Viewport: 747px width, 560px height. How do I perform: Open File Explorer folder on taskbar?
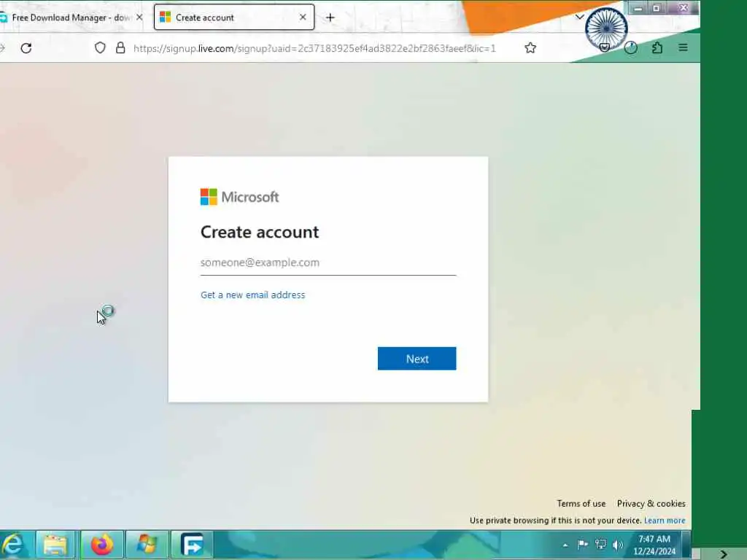(x=55, y=544)
